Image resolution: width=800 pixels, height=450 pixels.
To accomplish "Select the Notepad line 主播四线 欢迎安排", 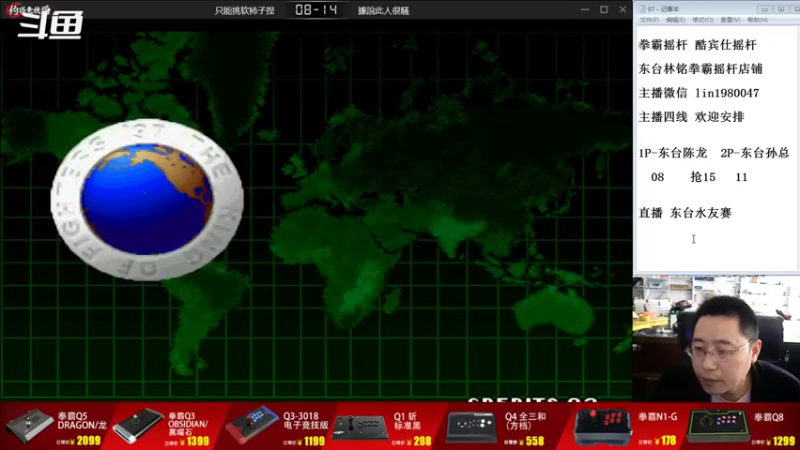I will pyautogui.click(x=691, y=117).
